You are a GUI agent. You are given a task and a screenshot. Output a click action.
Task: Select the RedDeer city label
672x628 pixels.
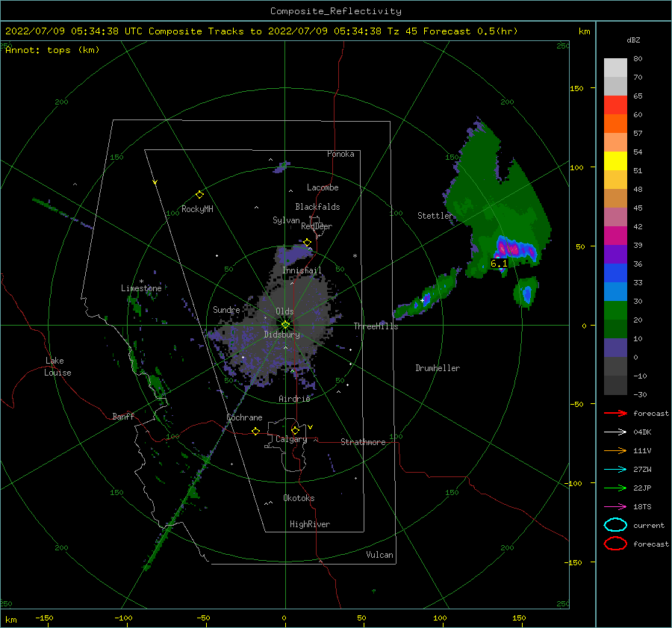click(317, 226)
